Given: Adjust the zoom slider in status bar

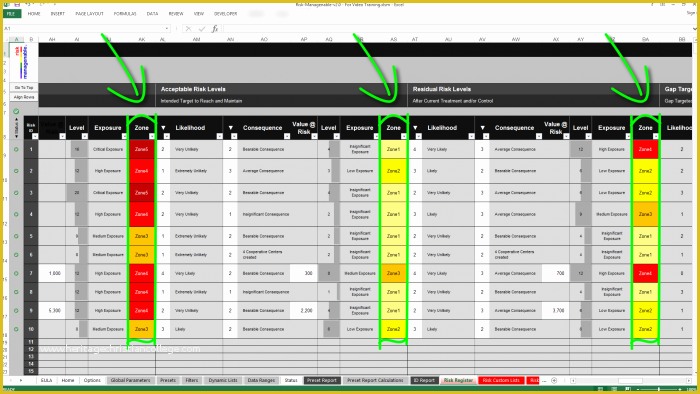Looking at the screenshot, I should pos(659,390).
